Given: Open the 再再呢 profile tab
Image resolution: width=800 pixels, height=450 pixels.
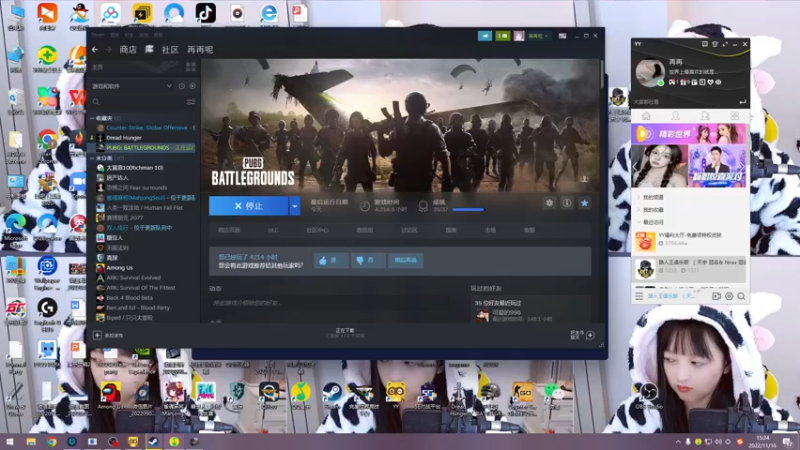Looking at the screenshot, I should pos(200,49).
